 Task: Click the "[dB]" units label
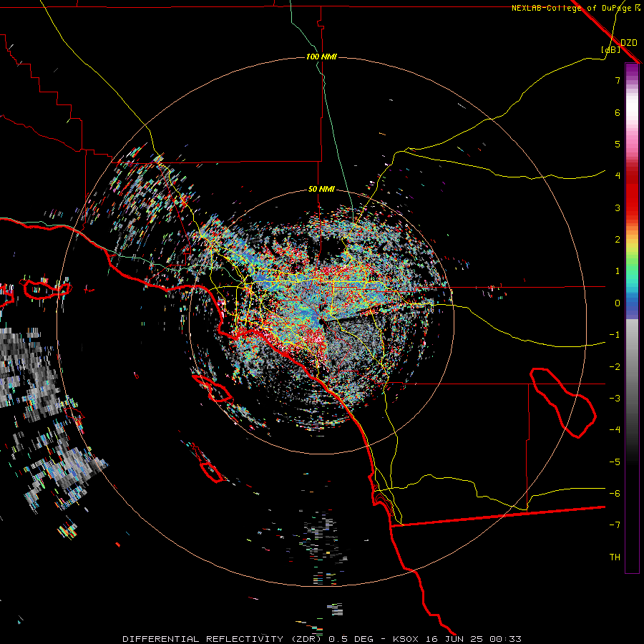pyautogui.click(x=611, y=49)
